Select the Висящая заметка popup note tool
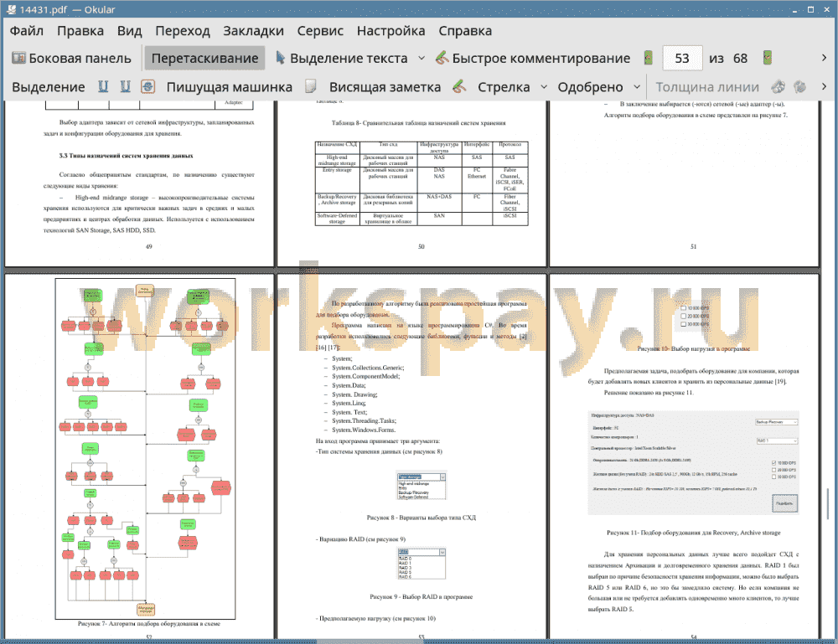 tap(385, 87)
